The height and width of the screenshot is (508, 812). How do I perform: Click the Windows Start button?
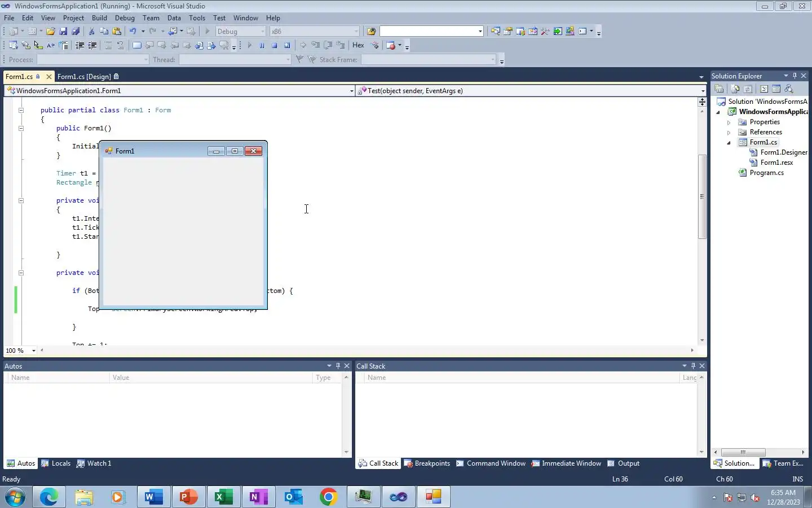point(15,497)
